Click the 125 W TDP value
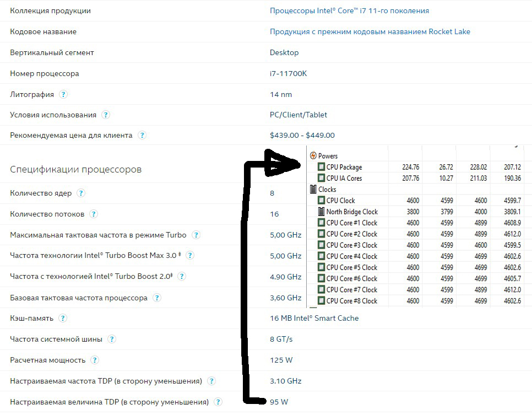The image size is (532, 415). tap(281, 360)
